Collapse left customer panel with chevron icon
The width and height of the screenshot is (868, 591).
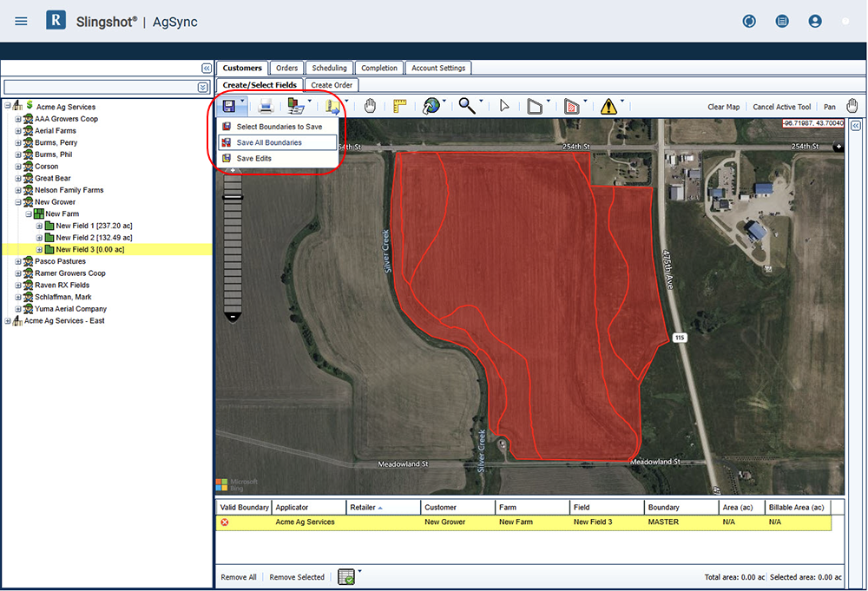(207, 68)
